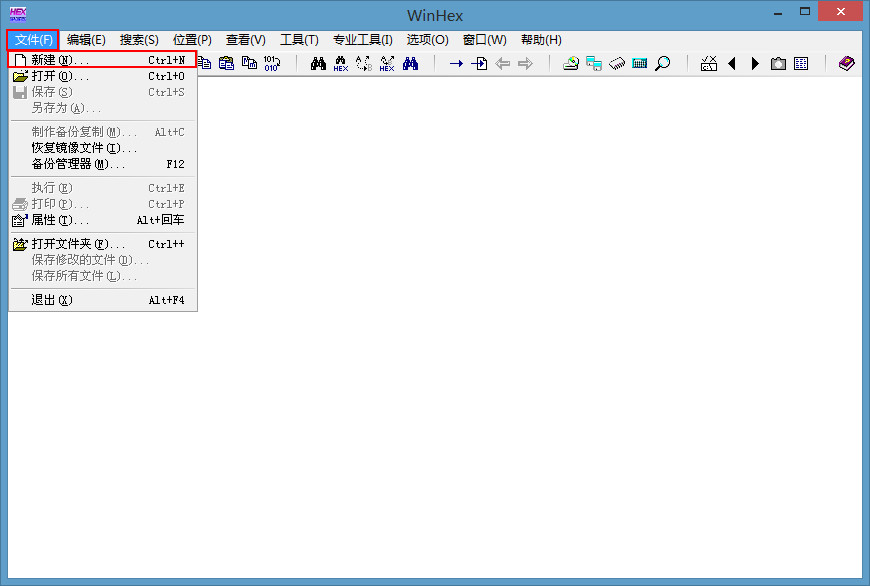Click the magnifying glass Analyze icon
870x586 pixels.
(662, 63)
